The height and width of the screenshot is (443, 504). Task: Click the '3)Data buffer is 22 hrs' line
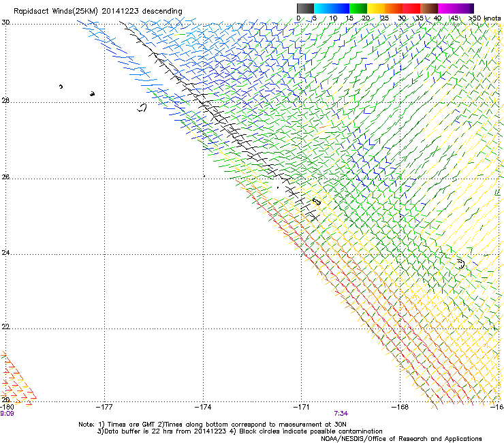tap(240, 431)
